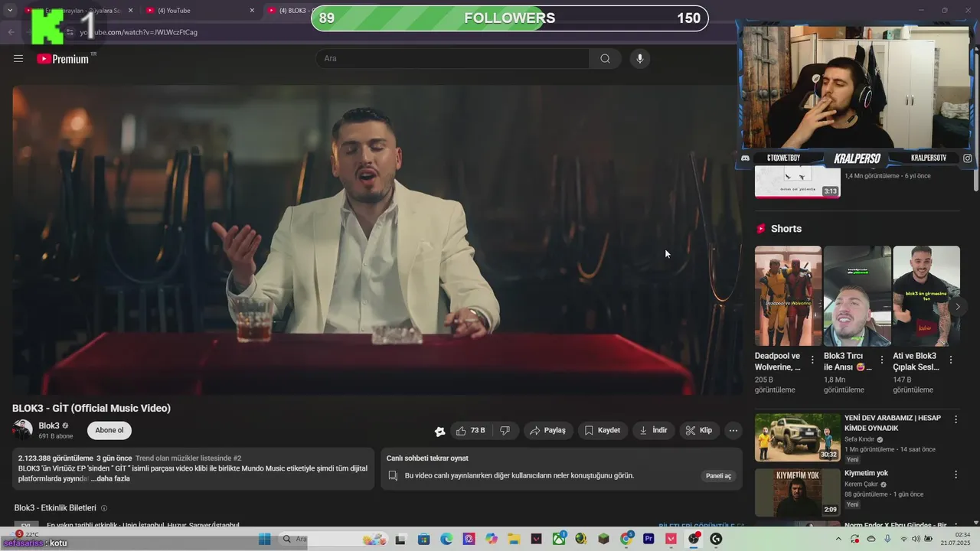The height and width of the screenshot is (551, 980).
Task: Create a clip with Klip button
Action: pos(699,431)
